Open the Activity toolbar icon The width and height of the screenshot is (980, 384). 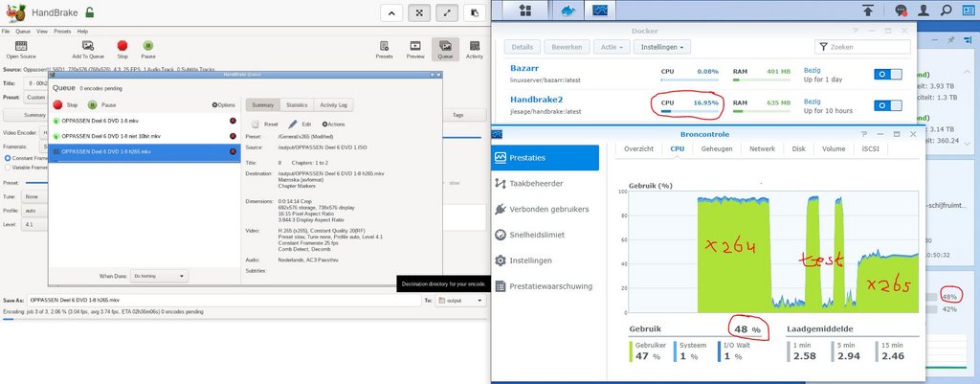coord(475,46)
